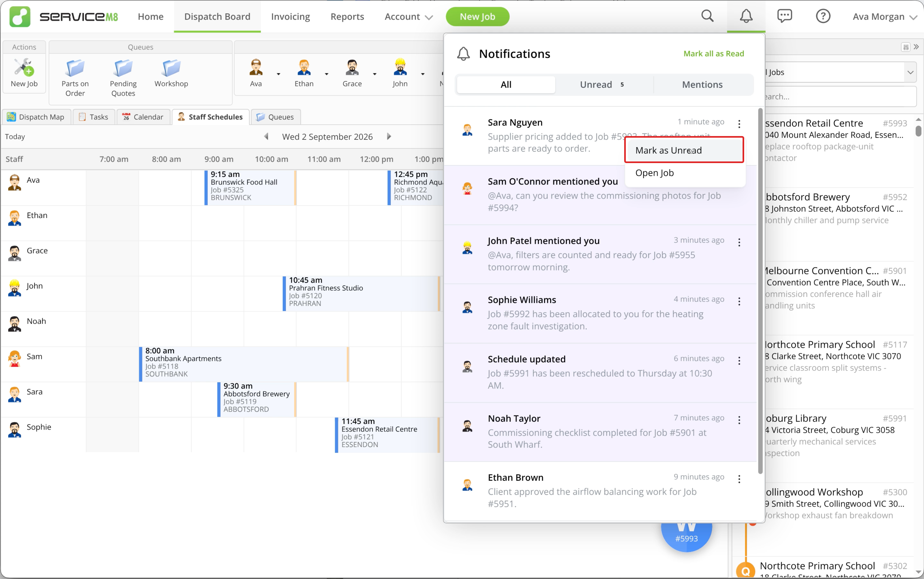Viewport: 924px width, 579px height.
Task: Click the notifications bell in top bar
Action: (746, 16)
